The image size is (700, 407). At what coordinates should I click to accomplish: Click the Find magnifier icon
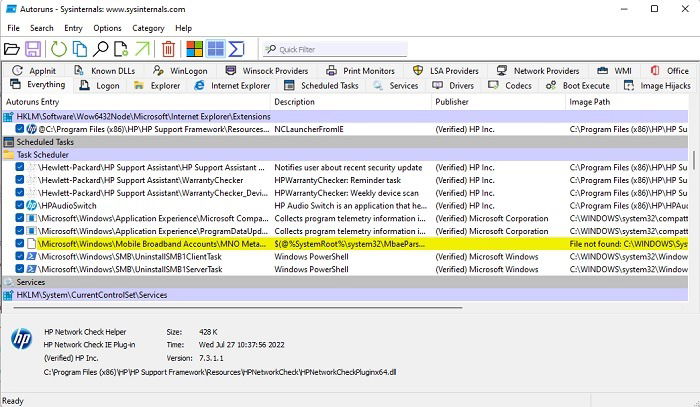100,49
